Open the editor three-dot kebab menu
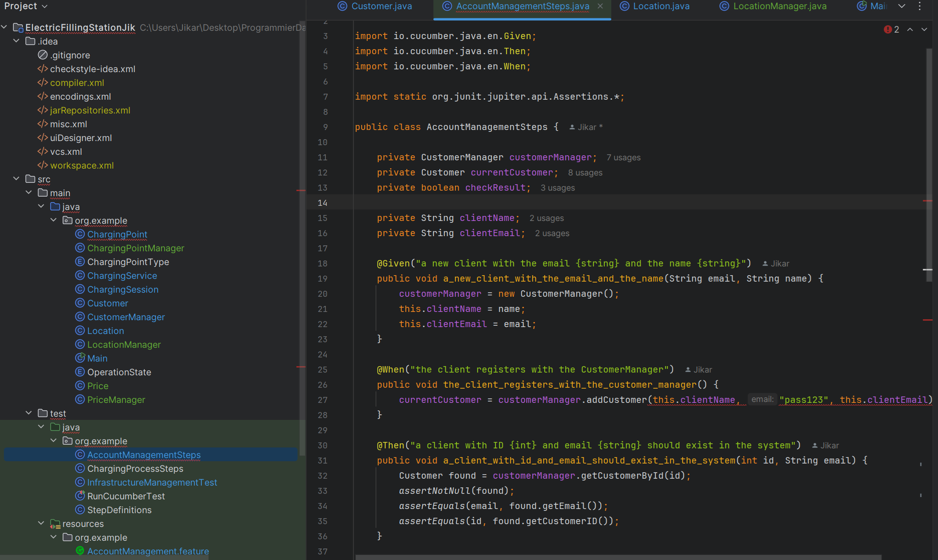 pyautogui.click(x=919, y=6)
